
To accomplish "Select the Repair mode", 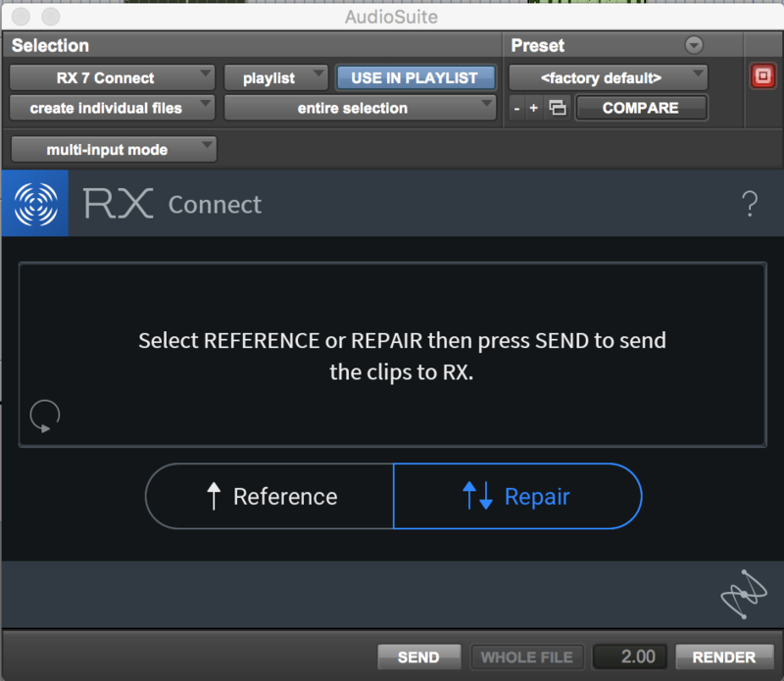I will click(x=517, y=496).
